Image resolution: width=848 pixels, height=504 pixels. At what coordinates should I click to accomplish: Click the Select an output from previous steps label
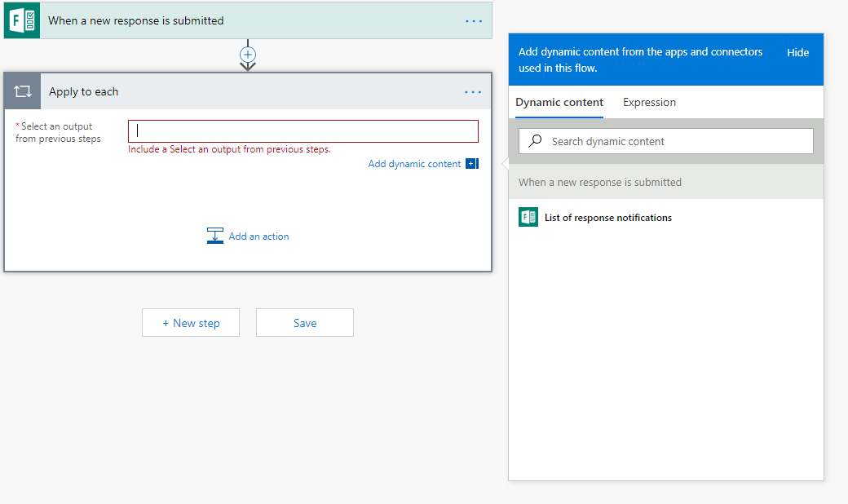[58, 132]
